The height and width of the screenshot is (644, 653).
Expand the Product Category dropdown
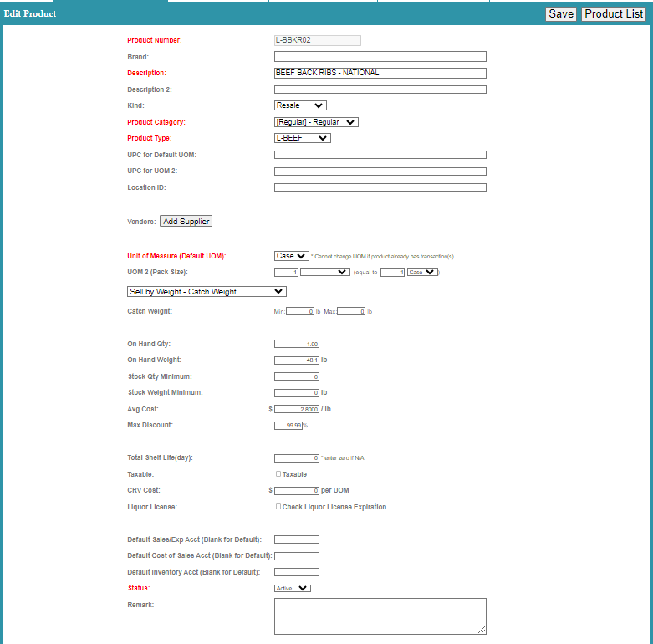pos(316,122)
